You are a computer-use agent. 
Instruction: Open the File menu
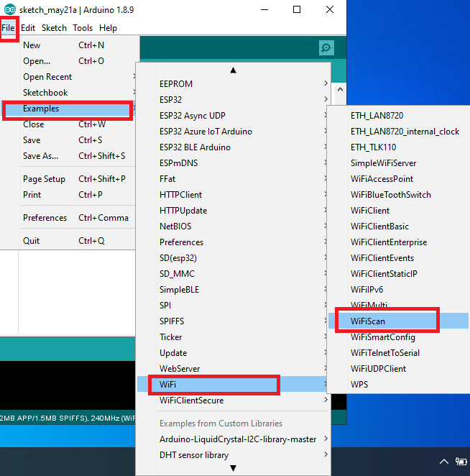pos(8,28)
